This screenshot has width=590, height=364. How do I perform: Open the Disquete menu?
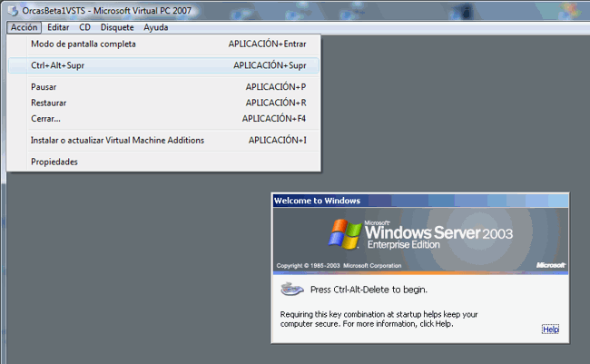117,27
